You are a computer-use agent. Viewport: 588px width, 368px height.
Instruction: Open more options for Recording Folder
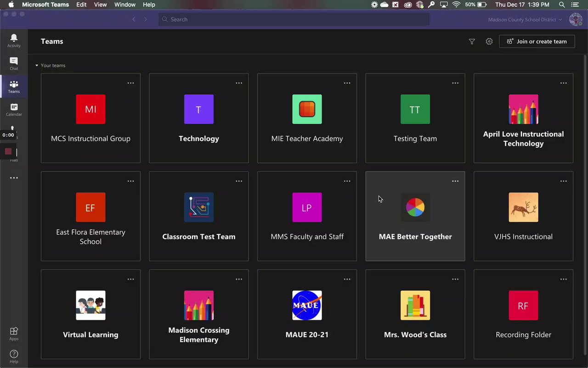point(564,279)
